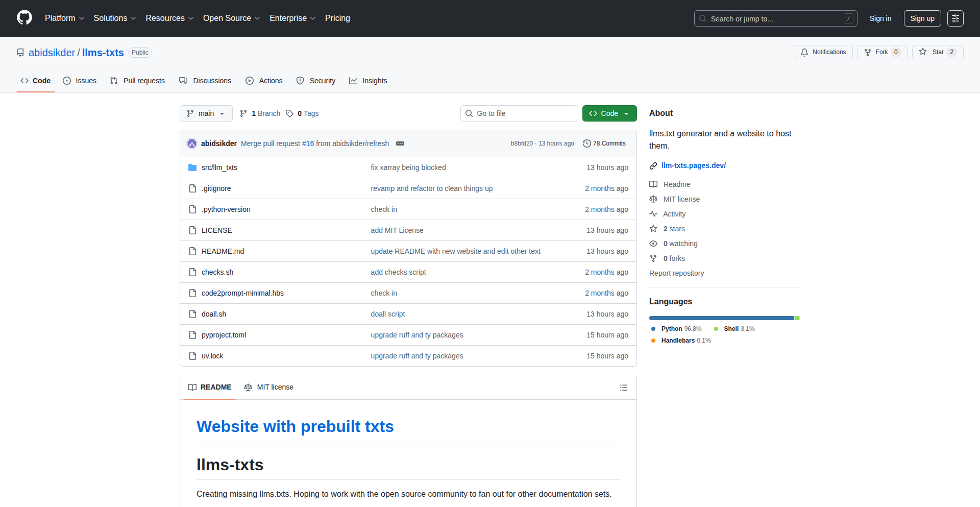Expand the green Code dropdown

609,113
